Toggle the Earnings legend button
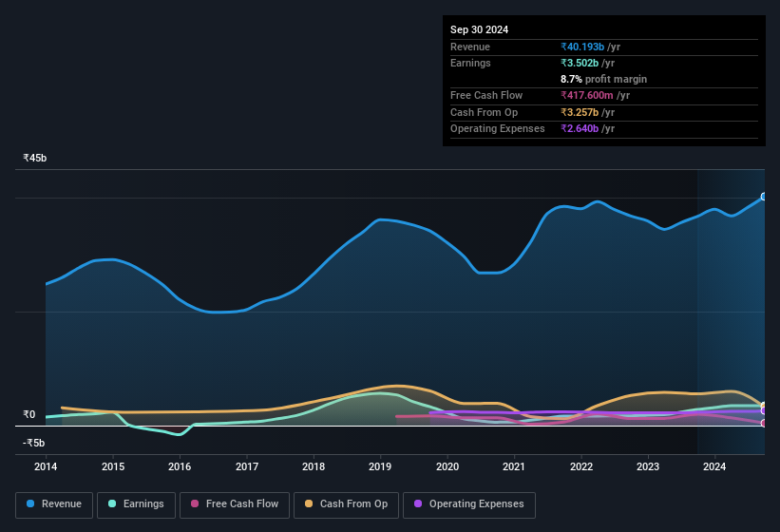 (136, 504)
